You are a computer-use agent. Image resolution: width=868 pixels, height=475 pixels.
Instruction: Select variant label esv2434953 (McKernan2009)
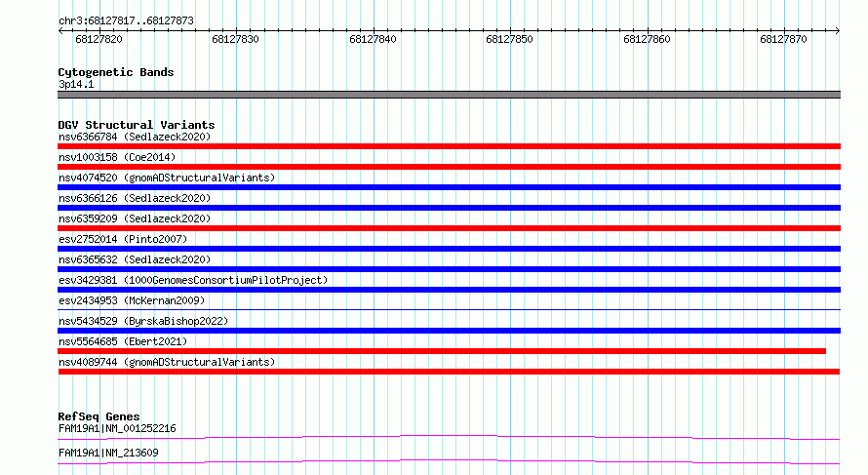(132, 300)
